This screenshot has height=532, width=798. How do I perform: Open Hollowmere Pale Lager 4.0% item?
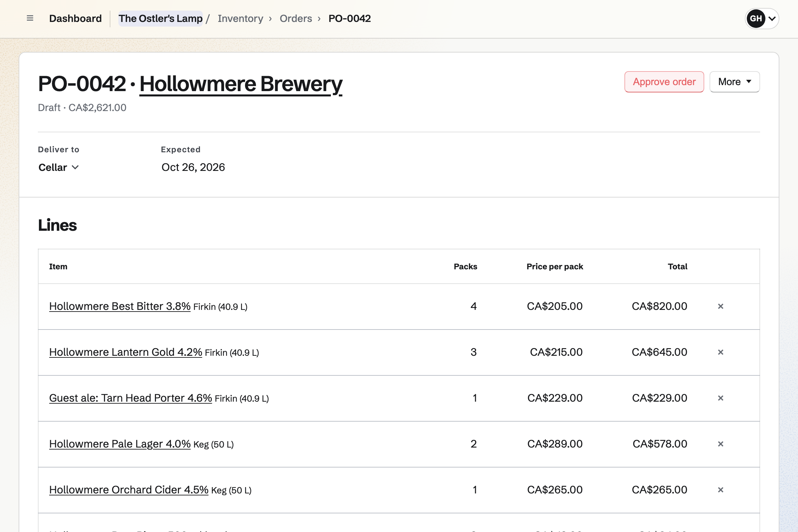point(120,444)
